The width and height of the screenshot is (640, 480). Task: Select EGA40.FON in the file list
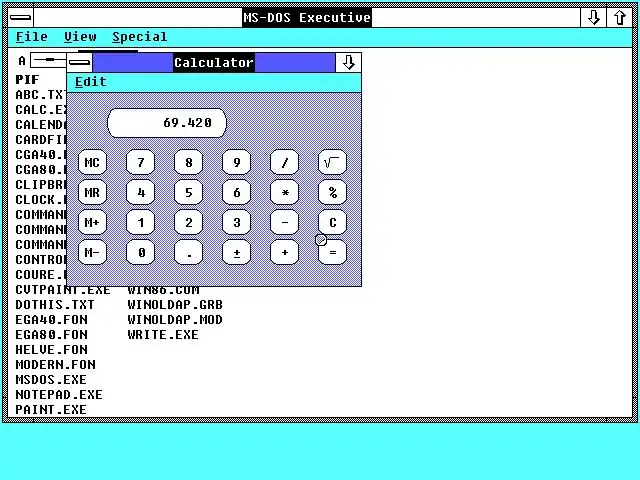click(x=51, y=320)
